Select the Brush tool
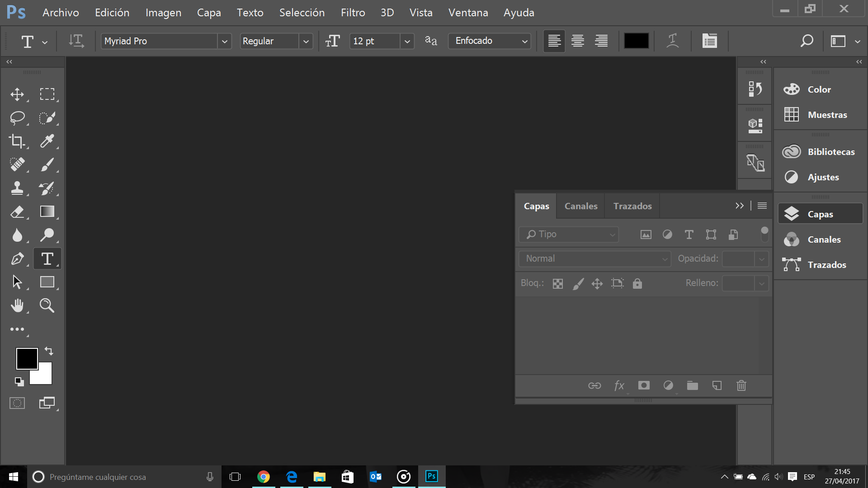The image size is (868, 488). (47, 165)
